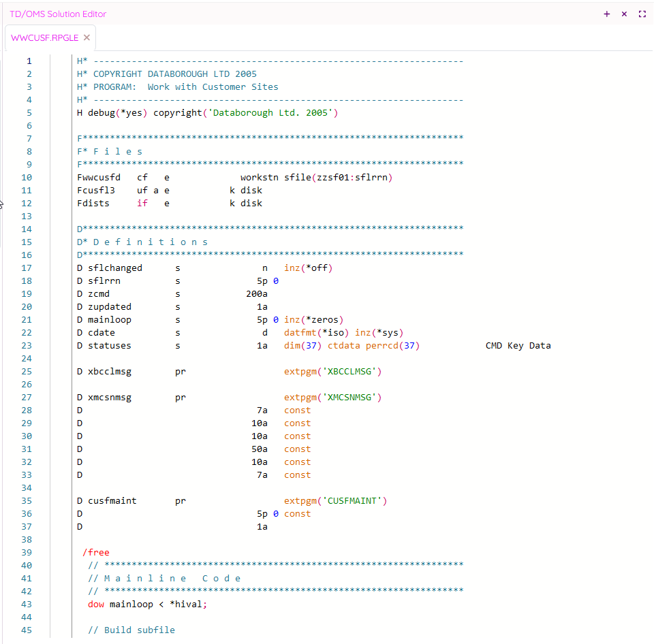
Task: Click the 'CMD Key Data' comment text
Action: click(518, 345)
